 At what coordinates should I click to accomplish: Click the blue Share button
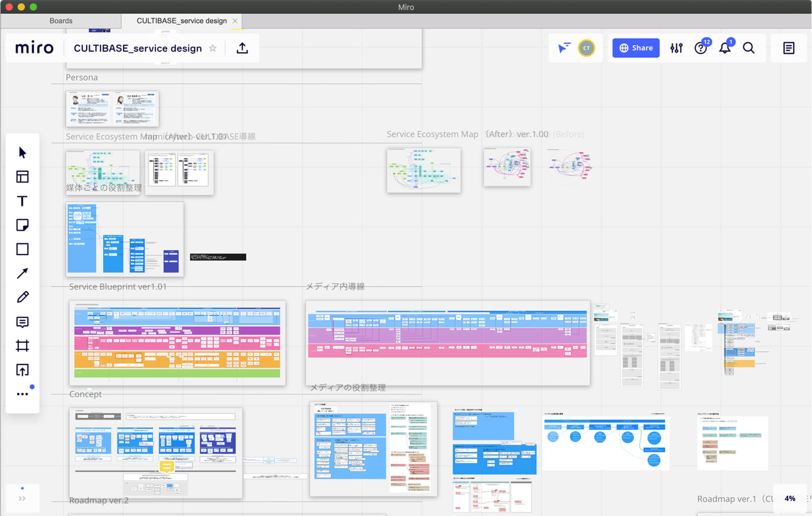pos(636,48)
